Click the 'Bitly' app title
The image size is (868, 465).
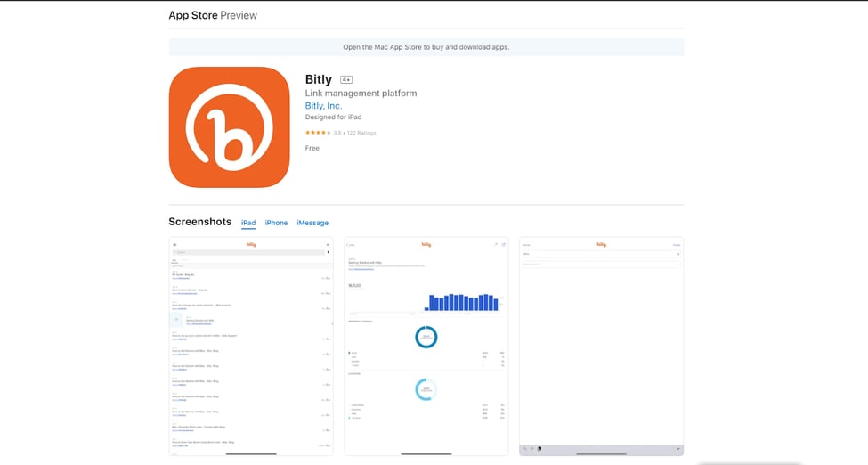pos(319,80)
